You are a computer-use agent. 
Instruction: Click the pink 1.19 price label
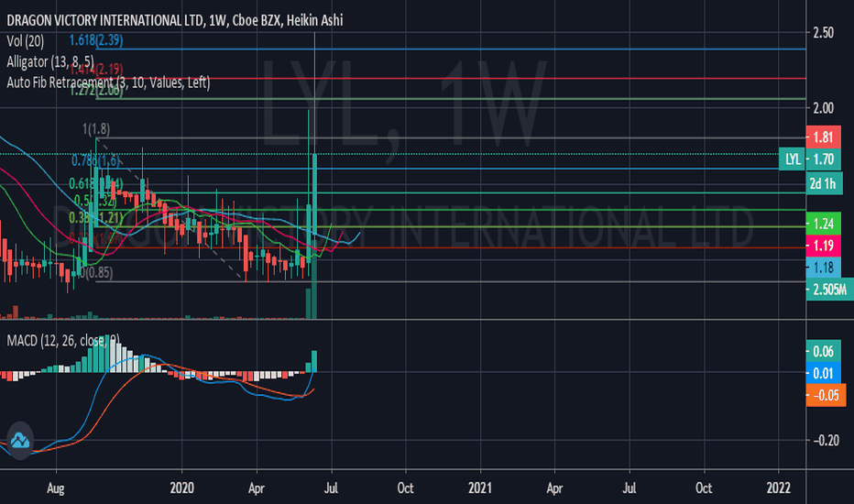(823, 246)
